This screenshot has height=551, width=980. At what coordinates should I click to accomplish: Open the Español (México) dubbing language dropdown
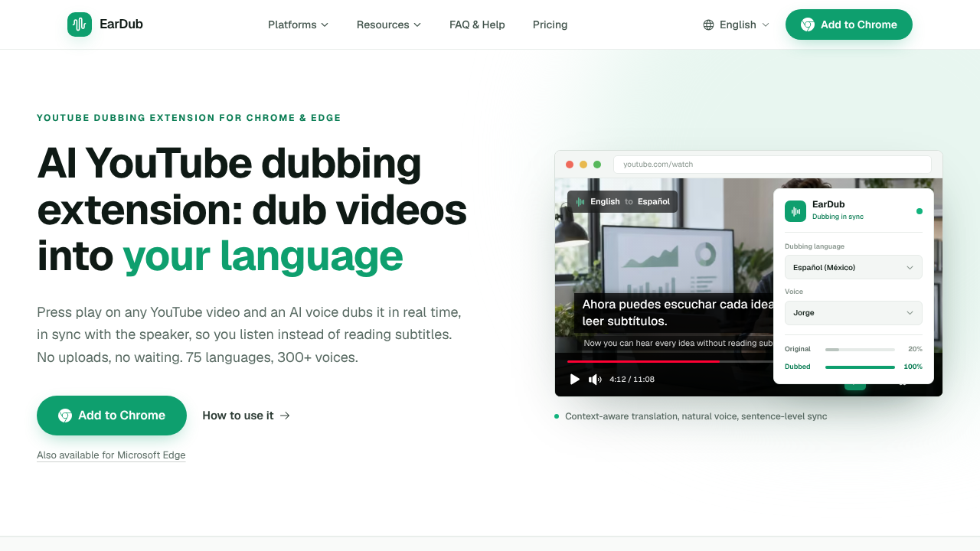click(854, 267)
